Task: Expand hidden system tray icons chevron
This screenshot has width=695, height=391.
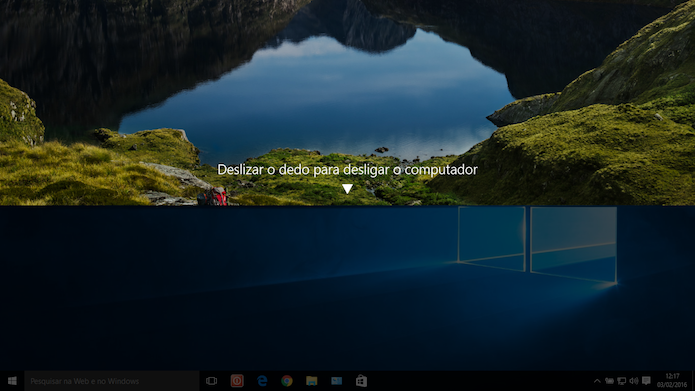Action: [x=597, y=381]
